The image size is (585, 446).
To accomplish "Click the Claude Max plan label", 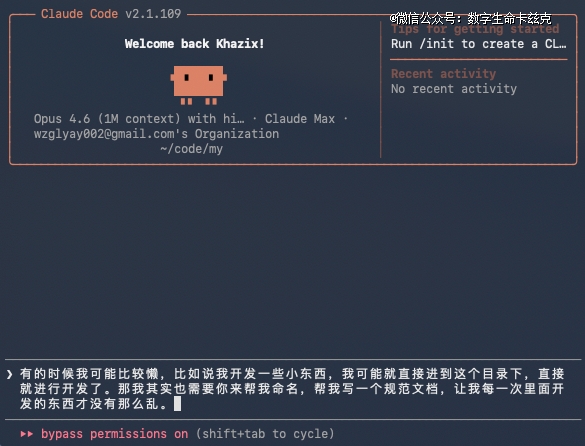I will click(x=300, y=119).
